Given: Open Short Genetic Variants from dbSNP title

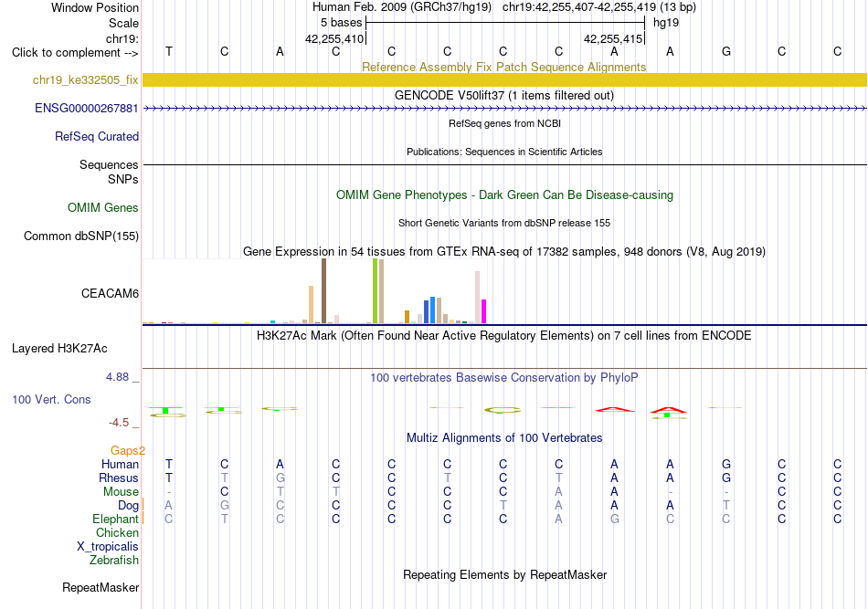Looking at the screenshot, I should pyautogui.click(x=504, y=224).
